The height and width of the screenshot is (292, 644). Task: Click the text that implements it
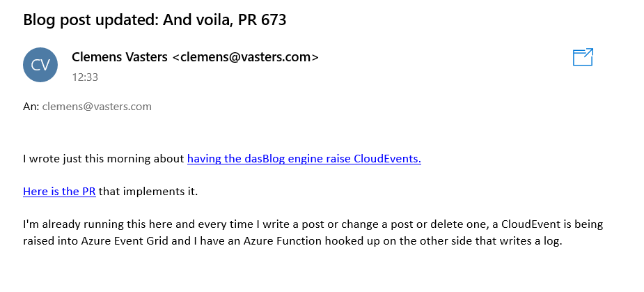pyautogui.click(x=148, y=192)
